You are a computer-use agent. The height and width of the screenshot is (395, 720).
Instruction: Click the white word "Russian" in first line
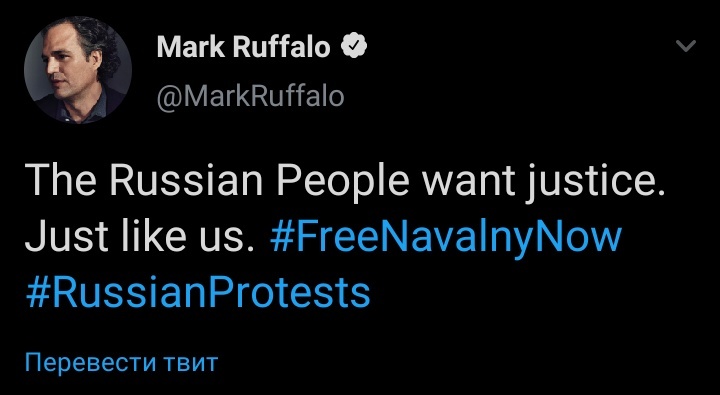(x=186, y=181)
